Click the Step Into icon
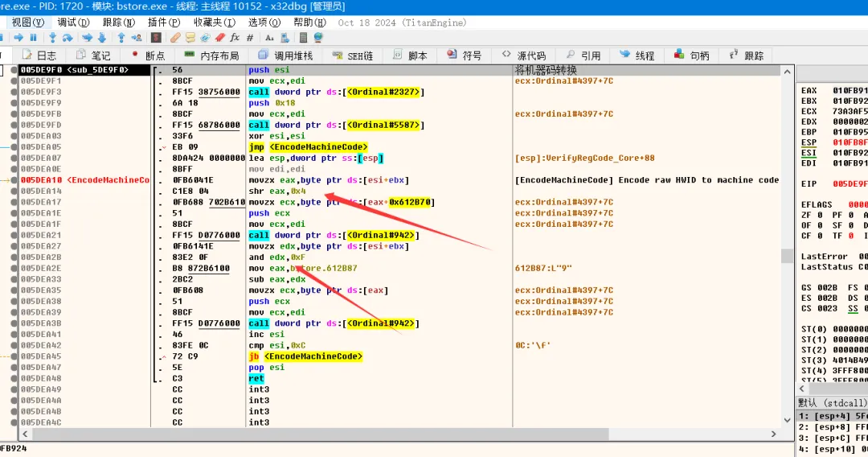Viewport: 868px width, 457px height. click(52, 38)
